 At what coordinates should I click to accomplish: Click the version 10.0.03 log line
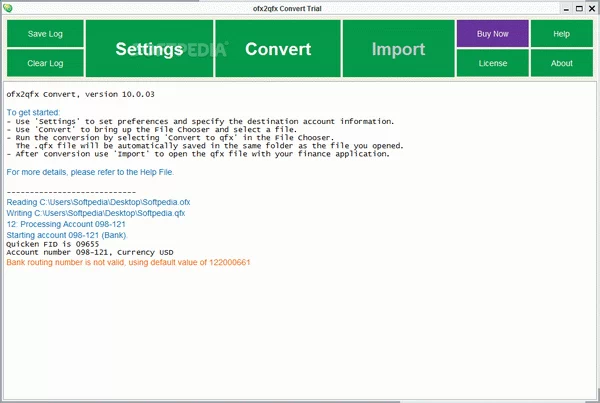point(80,94)
